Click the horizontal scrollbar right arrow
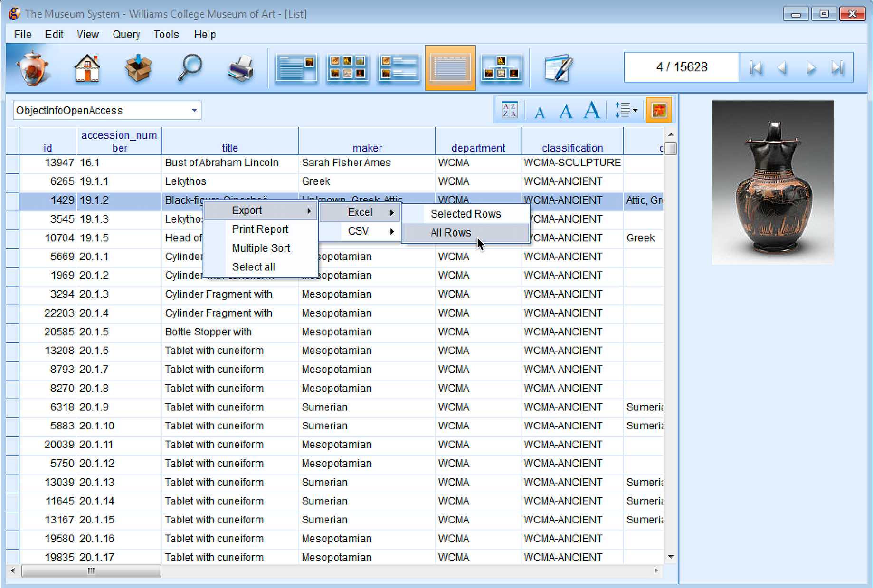The height and width of the screenshot is (588, 873). point(656,570)
